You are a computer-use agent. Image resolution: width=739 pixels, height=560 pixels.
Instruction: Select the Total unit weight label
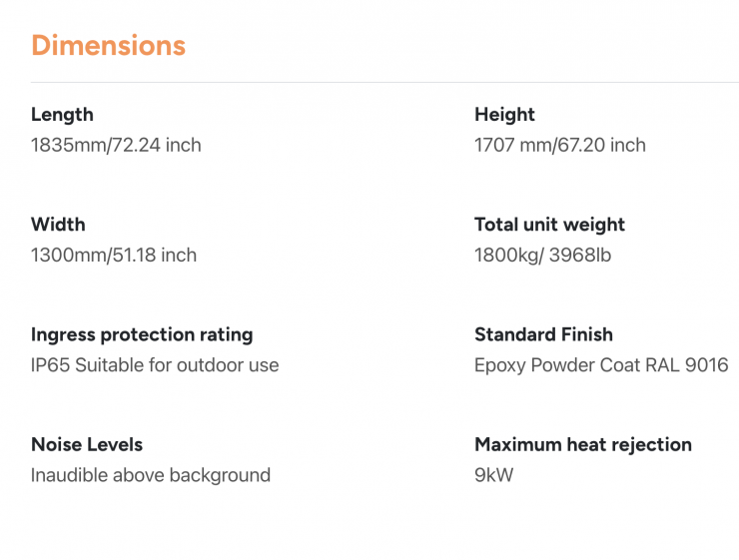(x=549, y=225)
